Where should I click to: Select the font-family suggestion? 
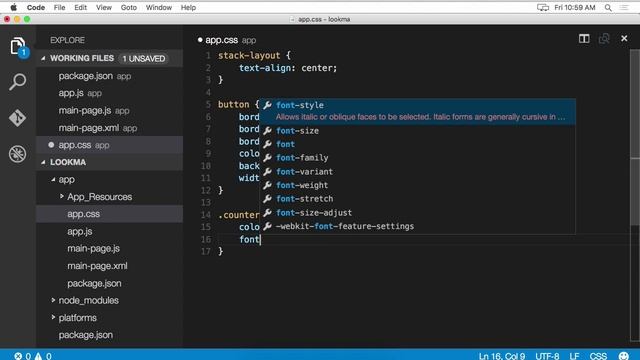click(x=418, y=158)
